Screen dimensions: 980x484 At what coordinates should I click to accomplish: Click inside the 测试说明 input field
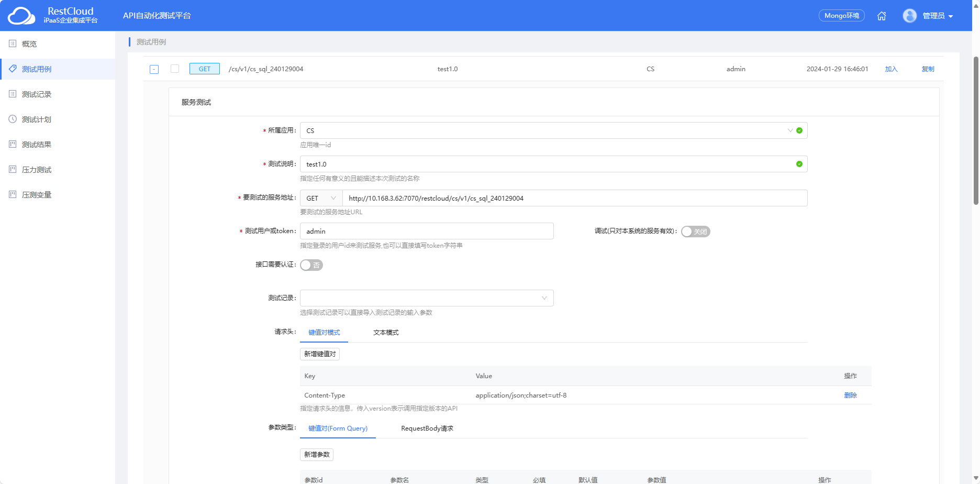pos(471,164)
